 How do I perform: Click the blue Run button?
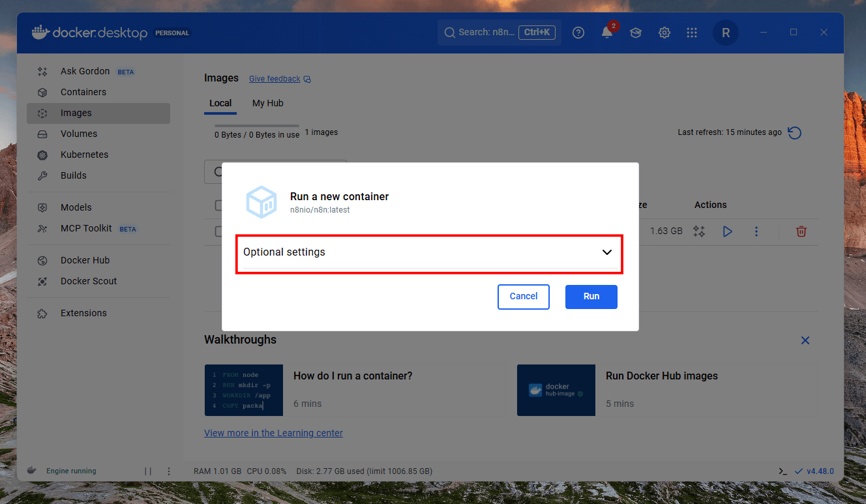coord(591,297)
